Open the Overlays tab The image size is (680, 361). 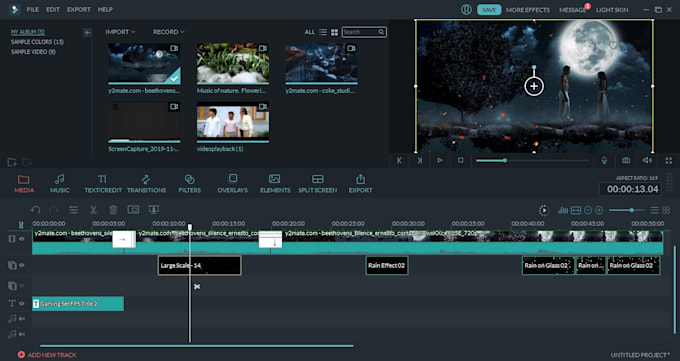[232, 184]
